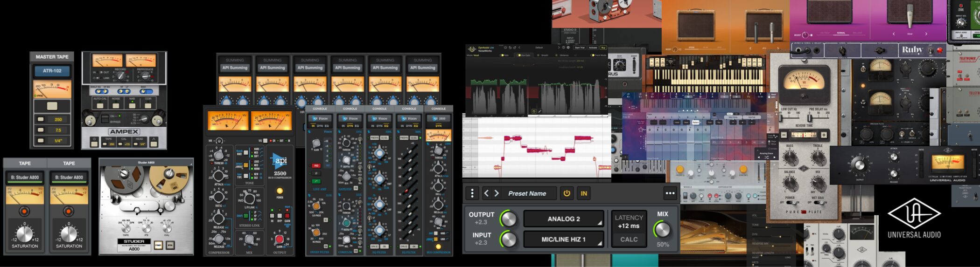
Task: Go to next preset with right arrow
Action: [497, 193]
